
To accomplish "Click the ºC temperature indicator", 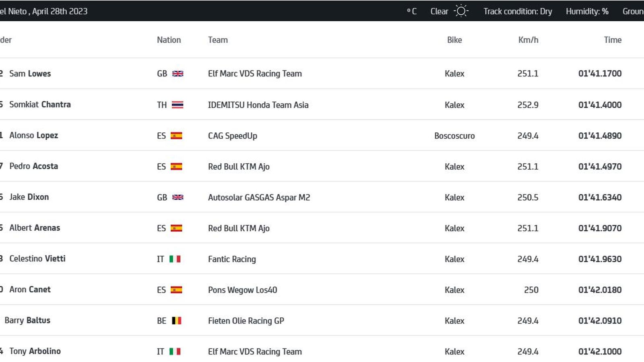I will point(411,11).
